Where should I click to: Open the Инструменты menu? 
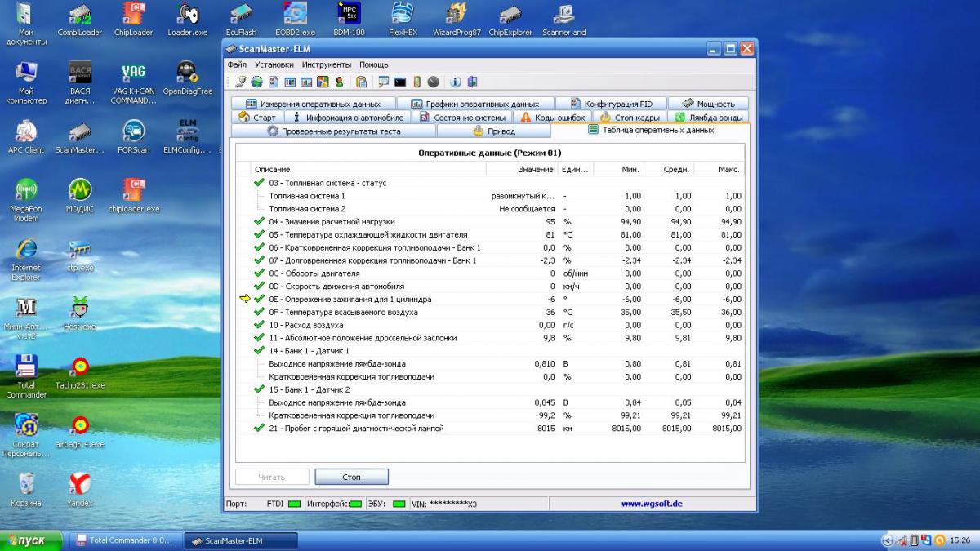point(327,64)
